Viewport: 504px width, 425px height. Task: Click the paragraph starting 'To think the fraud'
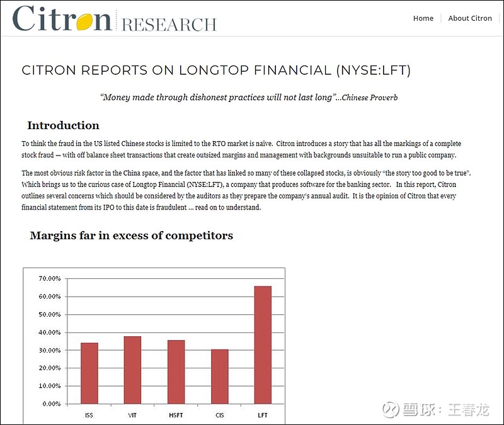point(241,149)
